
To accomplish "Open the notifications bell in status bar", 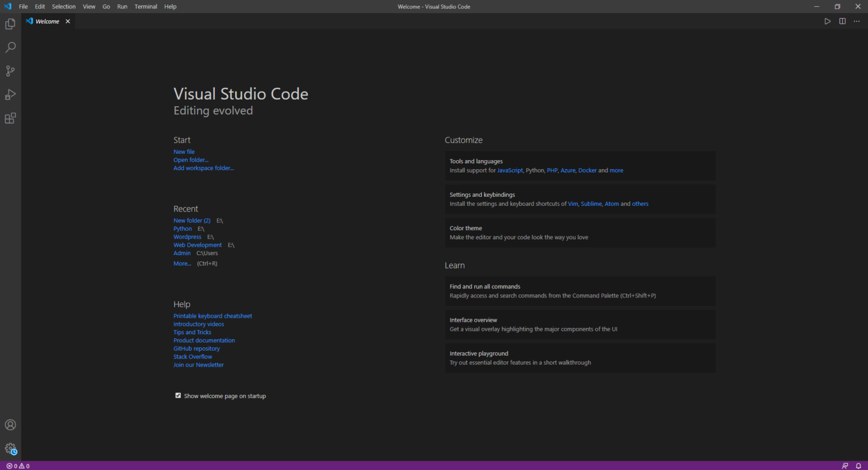I will [x=858, y=466].
